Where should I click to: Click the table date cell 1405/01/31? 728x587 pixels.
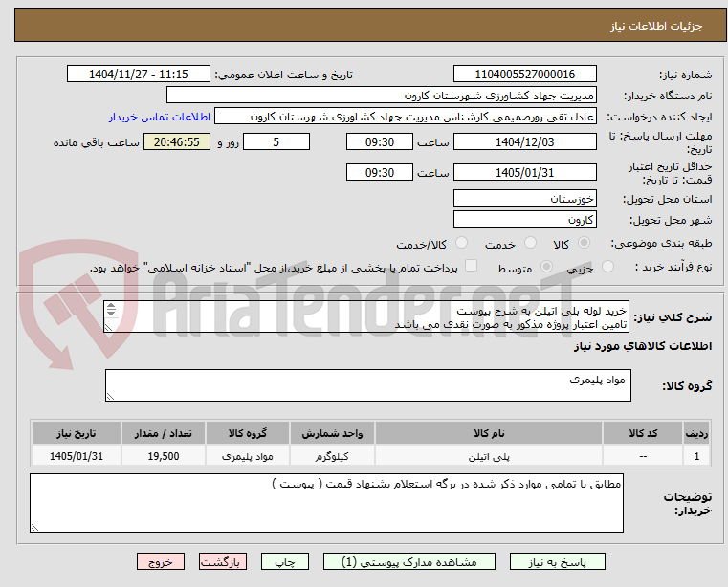(x=77, y=456)
